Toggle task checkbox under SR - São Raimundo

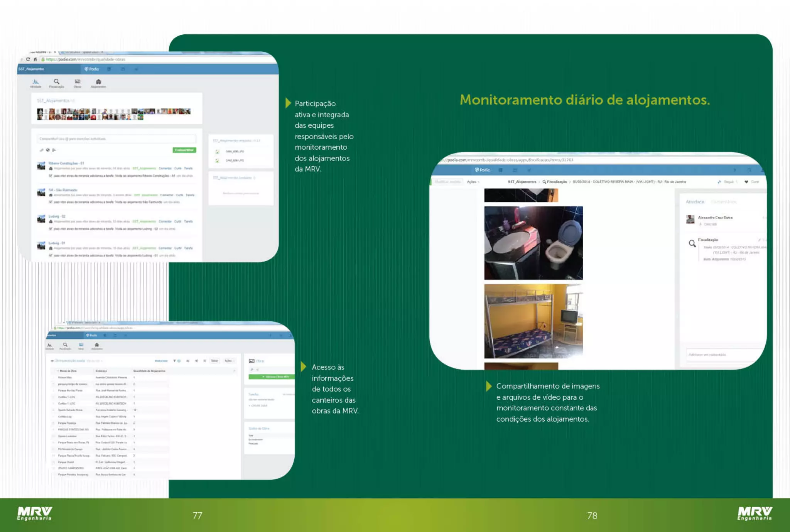[51, 202]
